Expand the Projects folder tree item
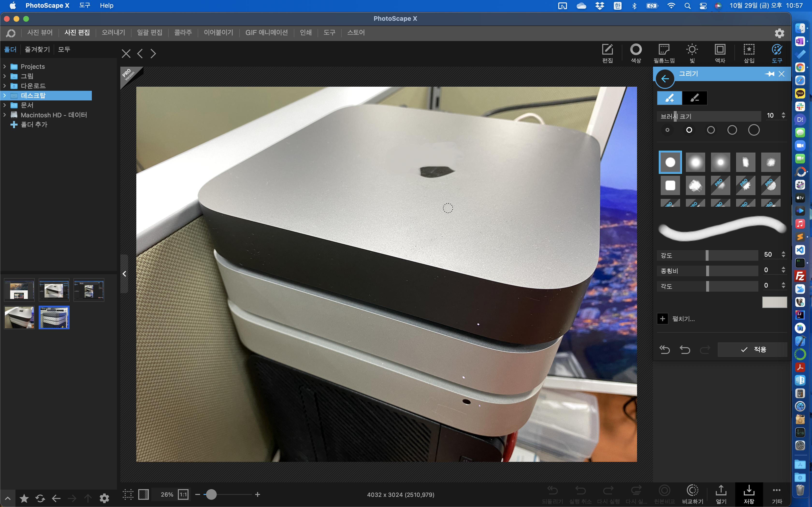812x507 pixels. coord(5,66)
